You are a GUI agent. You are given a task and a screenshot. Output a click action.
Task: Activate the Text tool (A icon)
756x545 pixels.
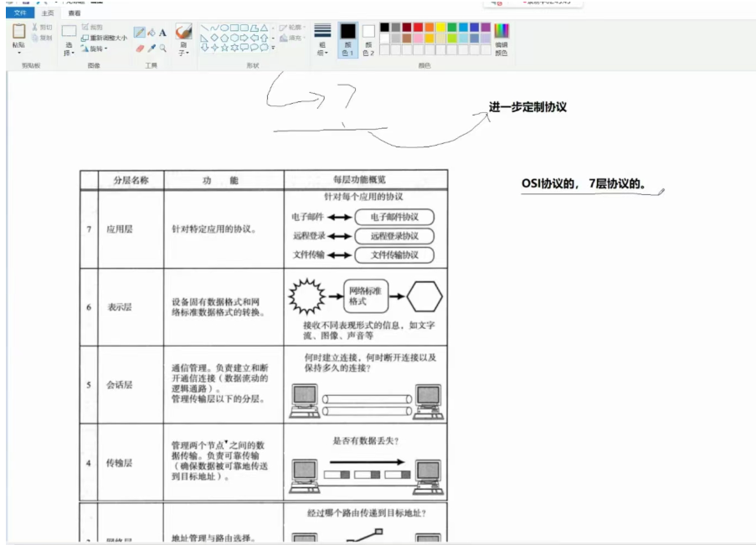point(162,33)
